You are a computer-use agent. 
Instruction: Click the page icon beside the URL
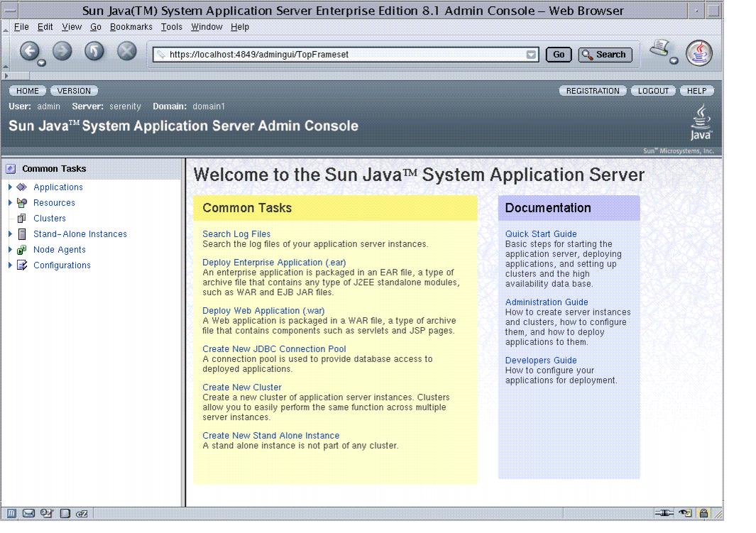click(x=161, y=55)
